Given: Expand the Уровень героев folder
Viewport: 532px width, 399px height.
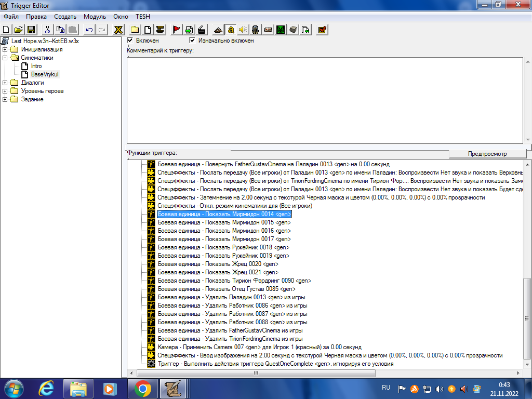Looking at the screenshot, I should [5, 91].
